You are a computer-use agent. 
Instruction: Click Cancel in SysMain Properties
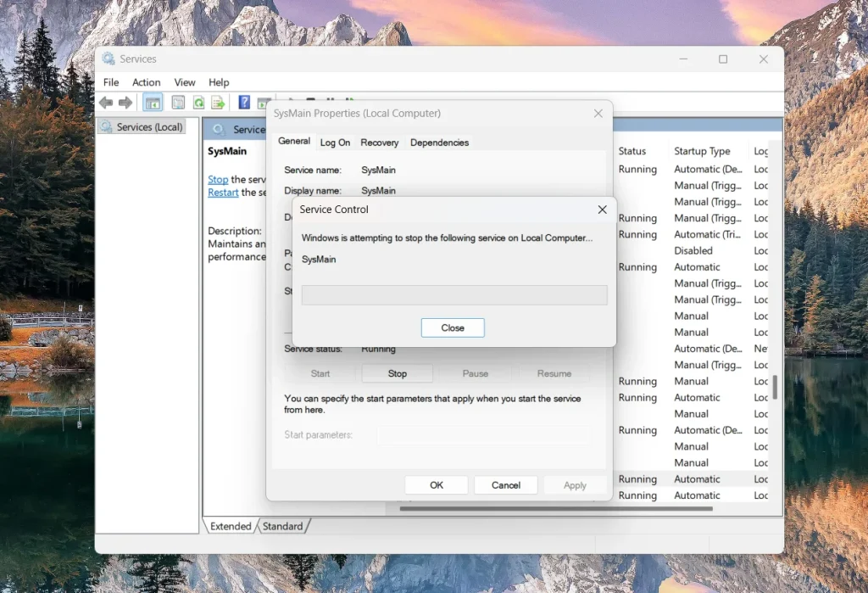[x=506, y=485]
